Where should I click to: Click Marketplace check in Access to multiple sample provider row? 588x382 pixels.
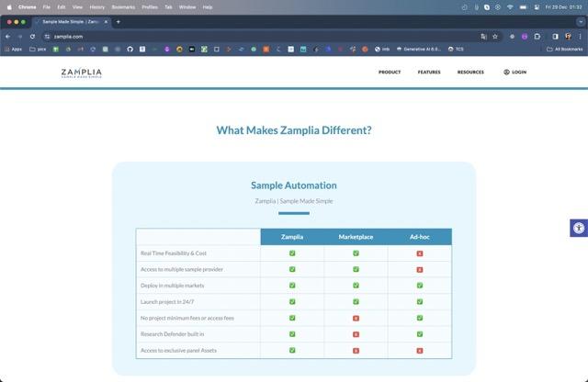(356, 269)
